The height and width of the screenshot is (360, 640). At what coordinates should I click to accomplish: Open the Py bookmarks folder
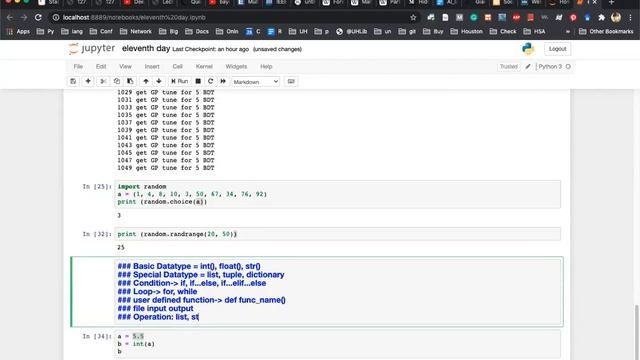point(45,31)
